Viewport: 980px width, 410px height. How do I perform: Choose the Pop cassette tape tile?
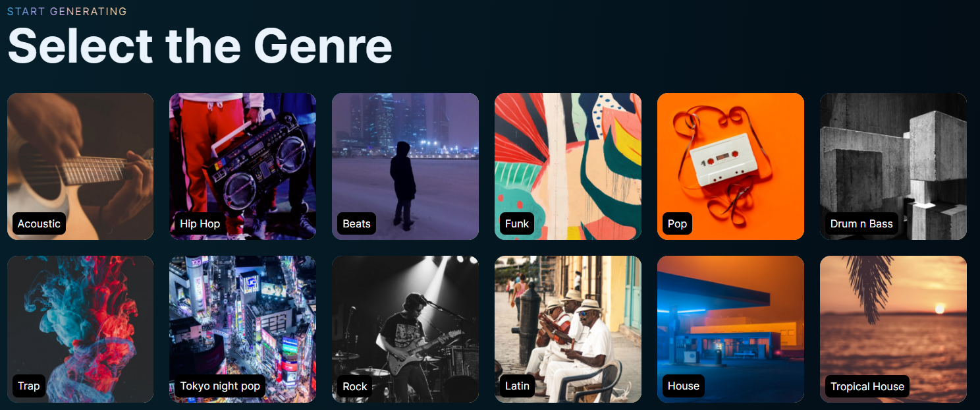pos(730,166)
